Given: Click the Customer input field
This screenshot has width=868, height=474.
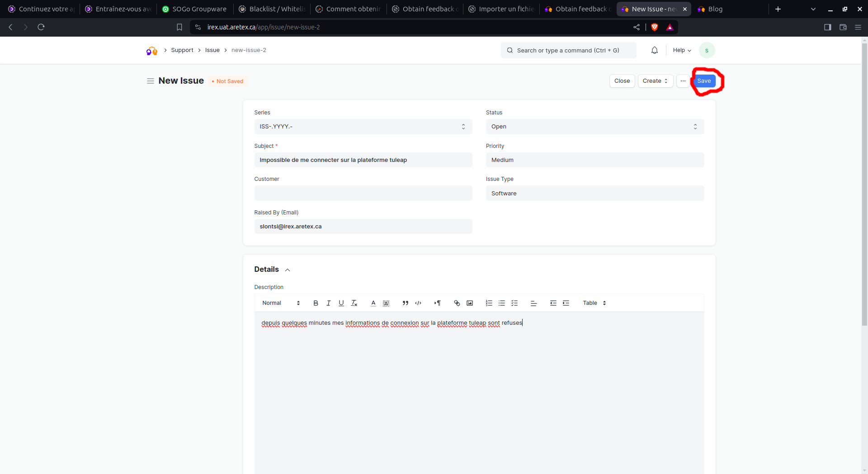Looking at the screenshot, I should click(363, 193).
